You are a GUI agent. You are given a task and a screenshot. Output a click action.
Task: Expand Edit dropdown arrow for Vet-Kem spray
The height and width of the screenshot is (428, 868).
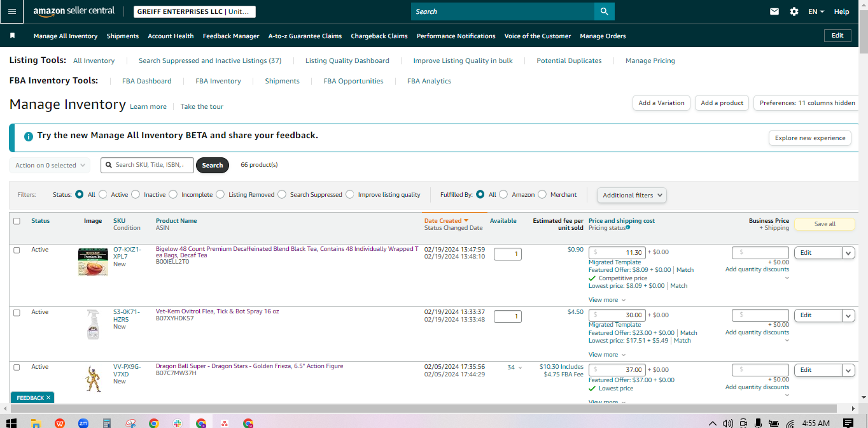848,315
